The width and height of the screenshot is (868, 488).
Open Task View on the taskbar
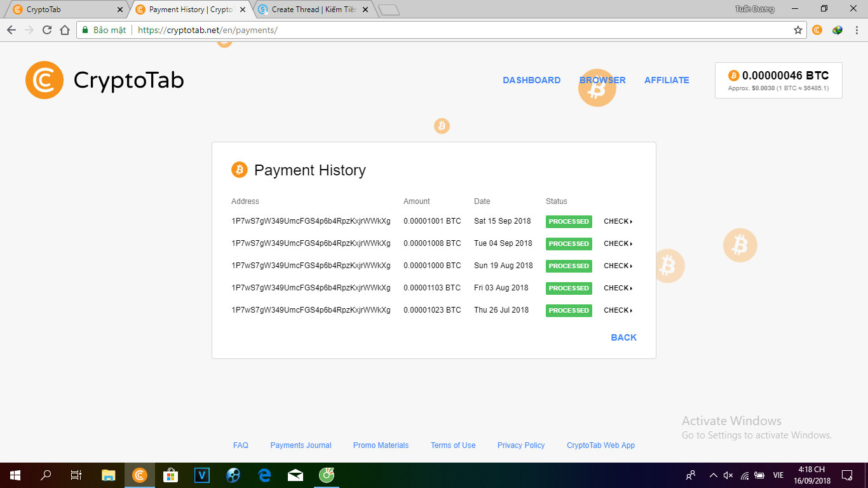(76, 475)
